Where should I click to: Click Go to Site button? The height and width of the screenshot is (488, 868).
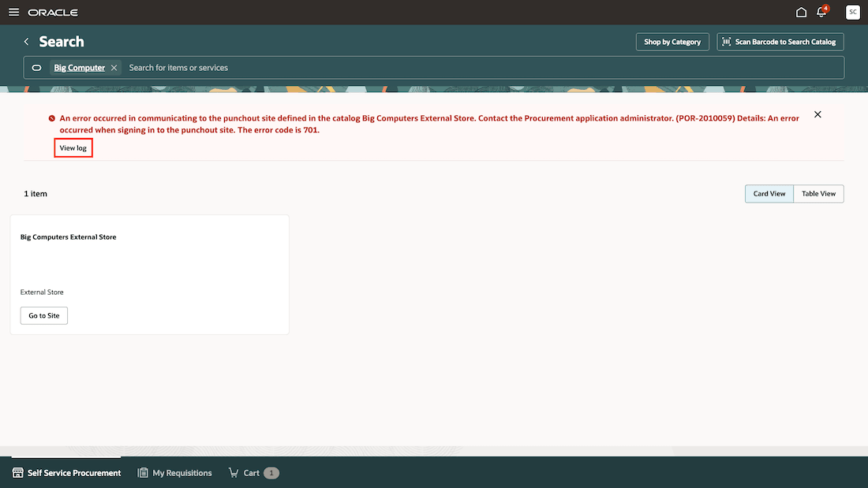pos(43,315)
